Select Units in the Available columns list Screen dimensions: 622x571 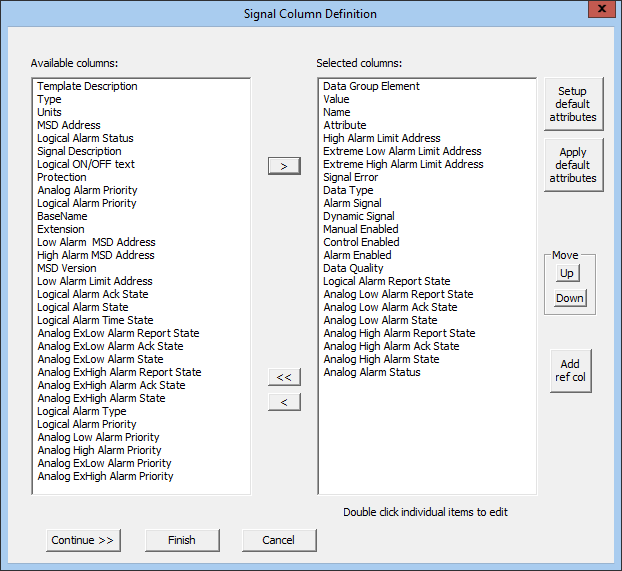[49, 112]
